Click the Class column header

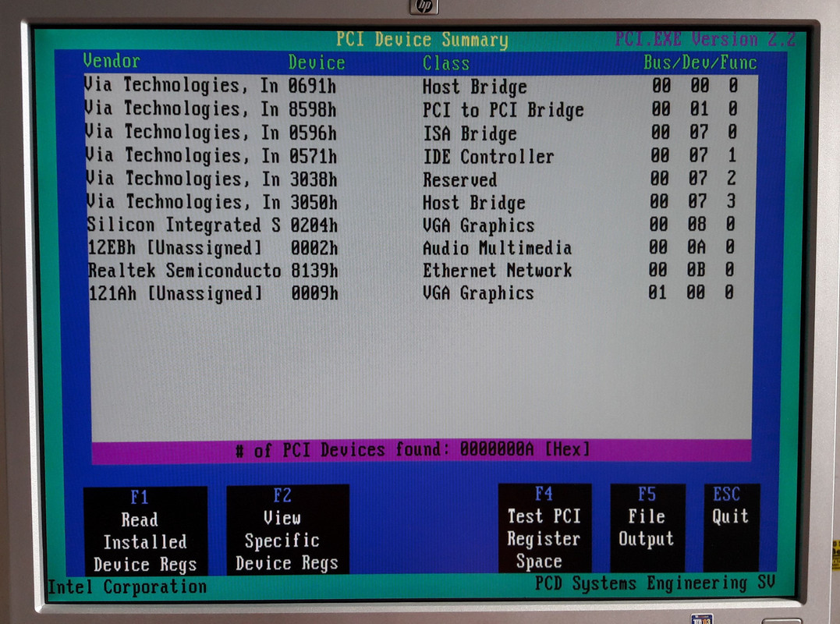(x=445, y=63)
